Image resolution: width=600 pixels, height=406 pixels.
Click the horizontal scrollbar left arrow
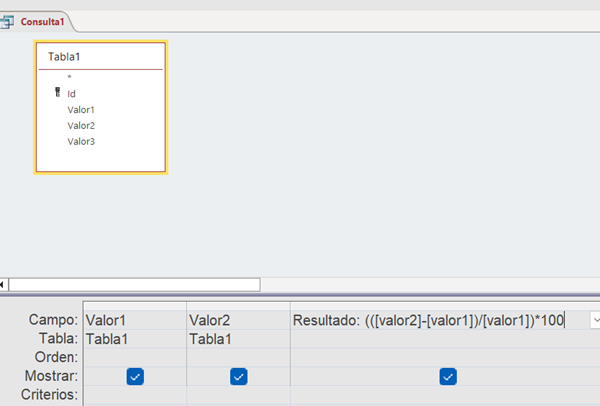(x=2, y=285)
